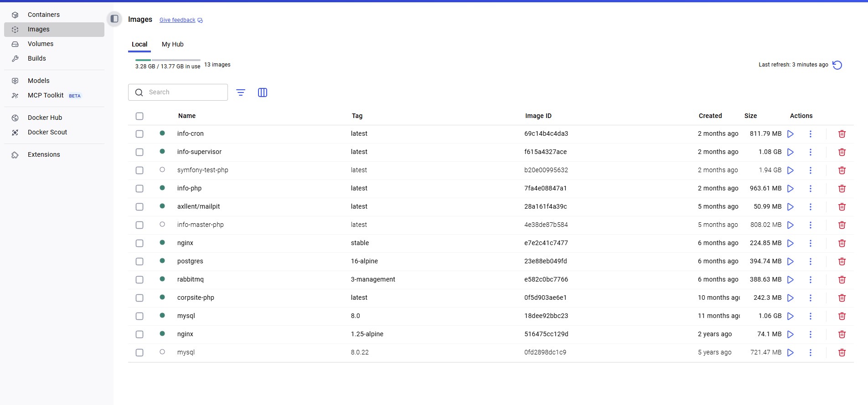Delete the info-master-php image

point(842,225)
